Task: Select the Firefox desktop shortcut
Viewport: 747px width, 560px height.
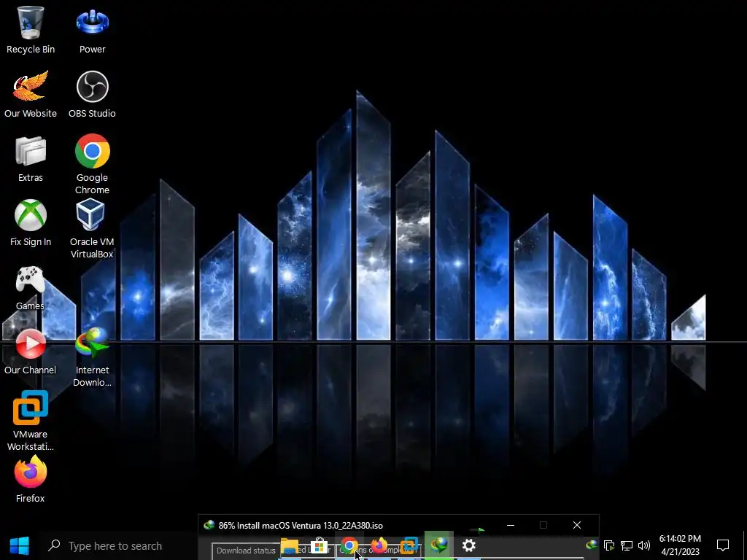Action: click(x=30, y=479)
